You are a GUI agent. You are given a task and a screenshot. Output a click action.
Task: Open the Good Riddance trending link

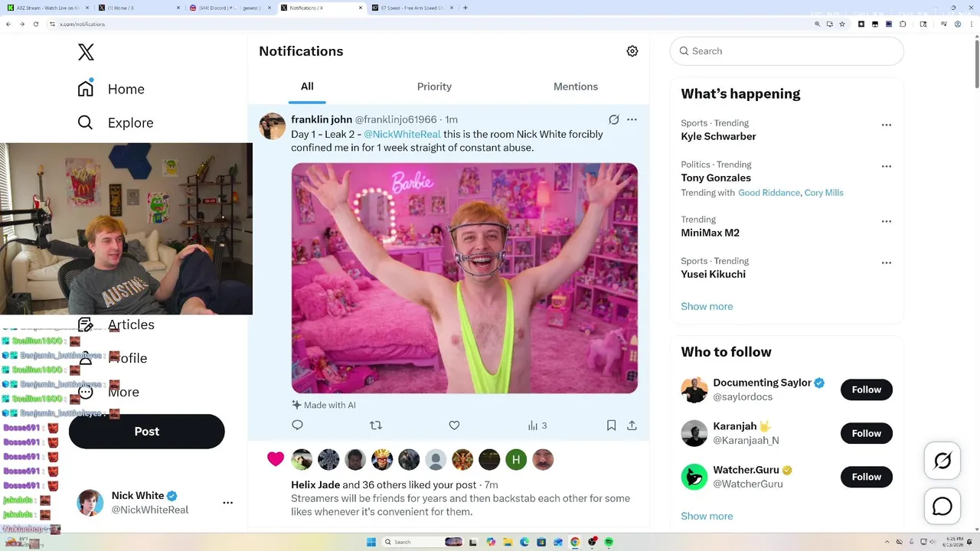coord(769,193)
